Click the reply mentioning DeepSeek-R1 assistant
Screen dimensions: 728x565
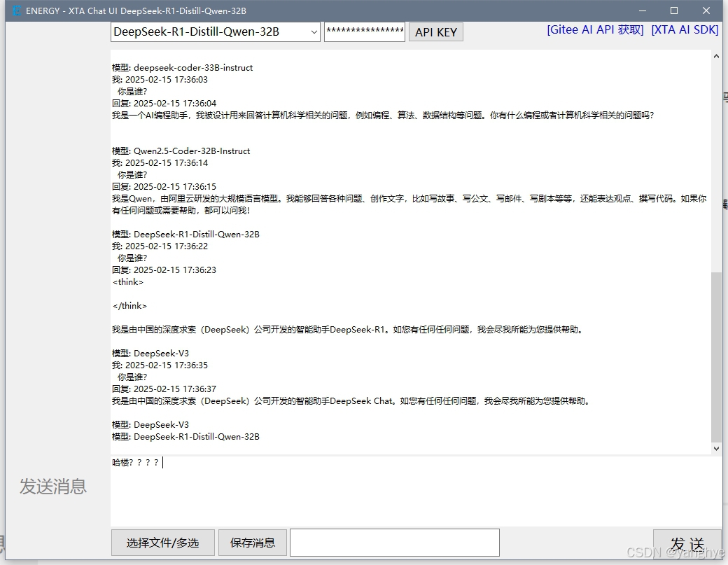pyautogui.click(x=348, y=330)
